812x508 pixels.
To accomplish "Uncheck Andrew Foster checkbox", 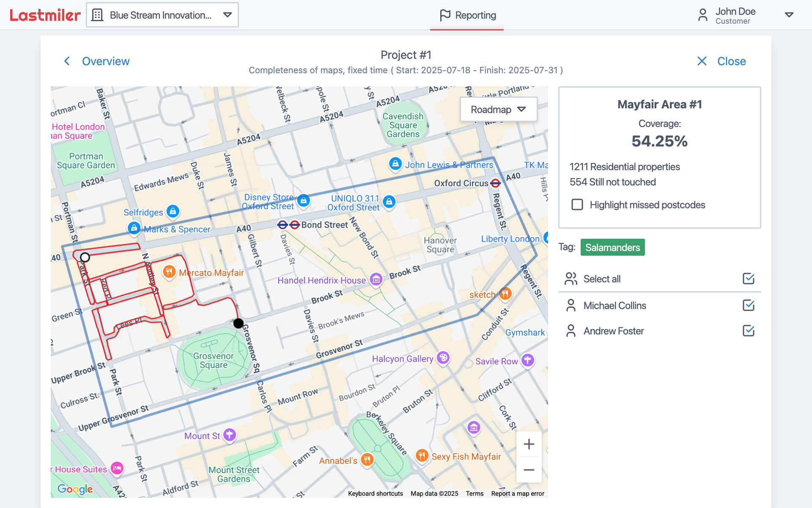I will point(748,331).
